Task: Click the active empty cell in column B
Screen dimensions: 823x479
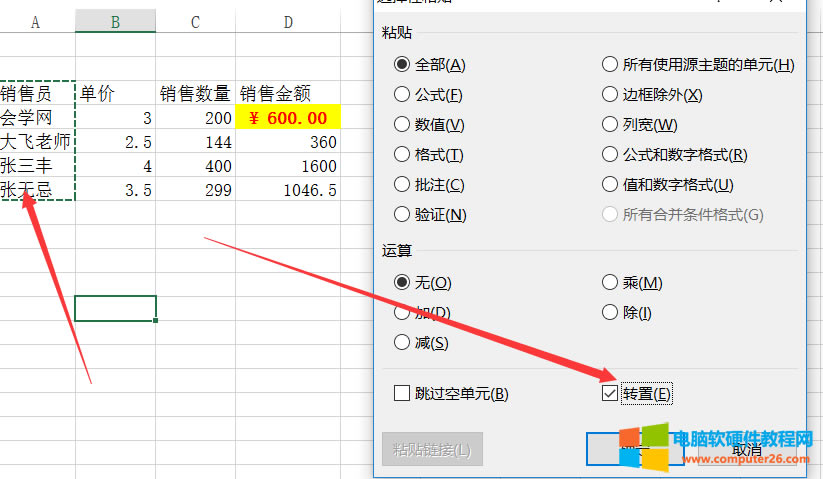Action: (115, 308)
